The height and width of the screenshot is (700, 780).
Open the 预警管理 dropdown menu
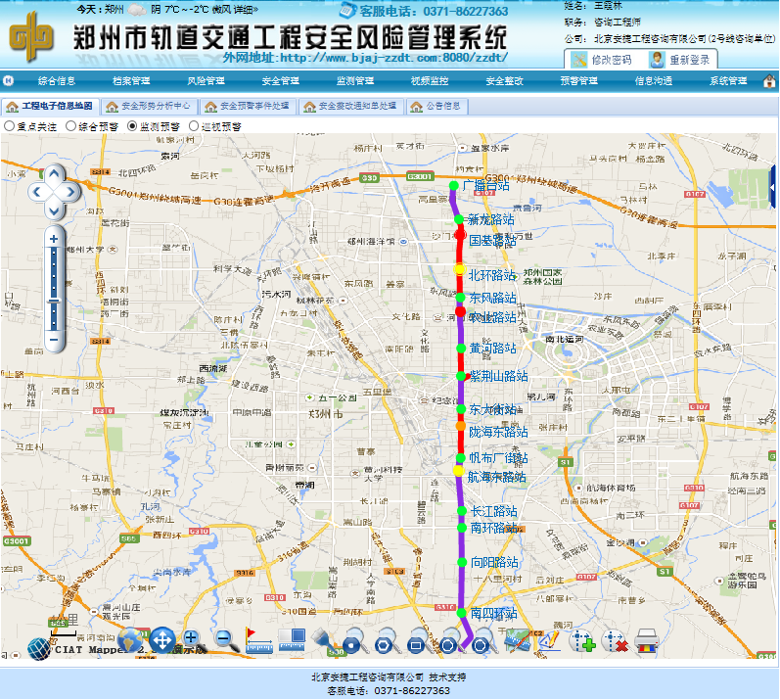point(578,80)
